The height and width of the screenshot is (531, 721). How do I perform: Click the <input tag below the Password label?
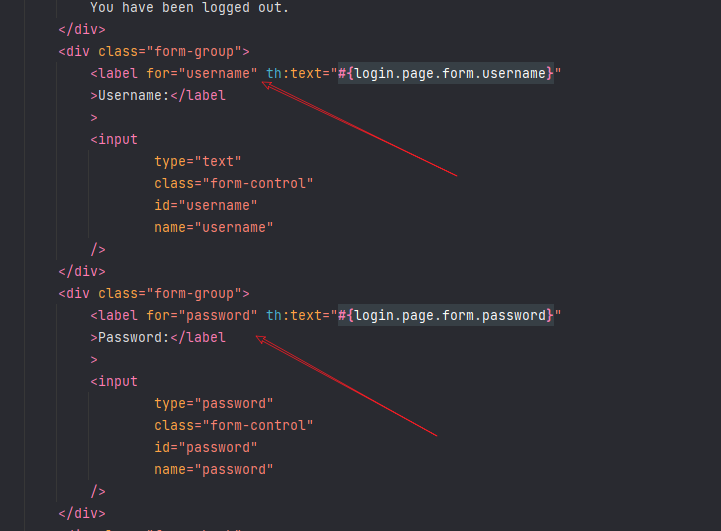point(114,382)
